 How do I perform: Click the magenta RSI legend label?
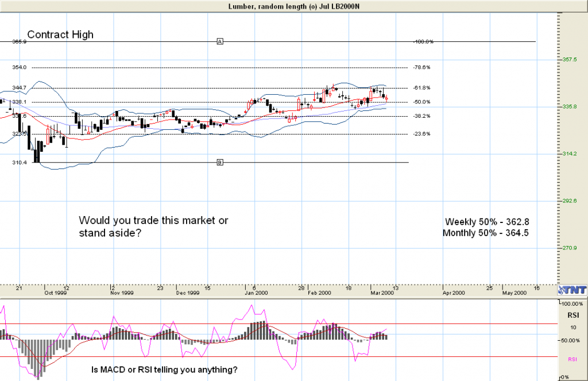[x=572, y=359]
